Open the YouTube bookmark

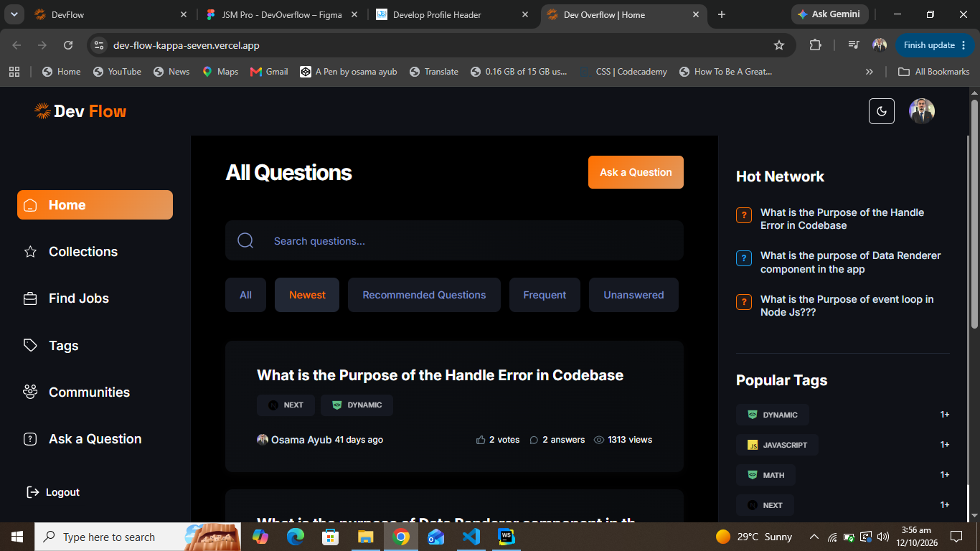116,72
